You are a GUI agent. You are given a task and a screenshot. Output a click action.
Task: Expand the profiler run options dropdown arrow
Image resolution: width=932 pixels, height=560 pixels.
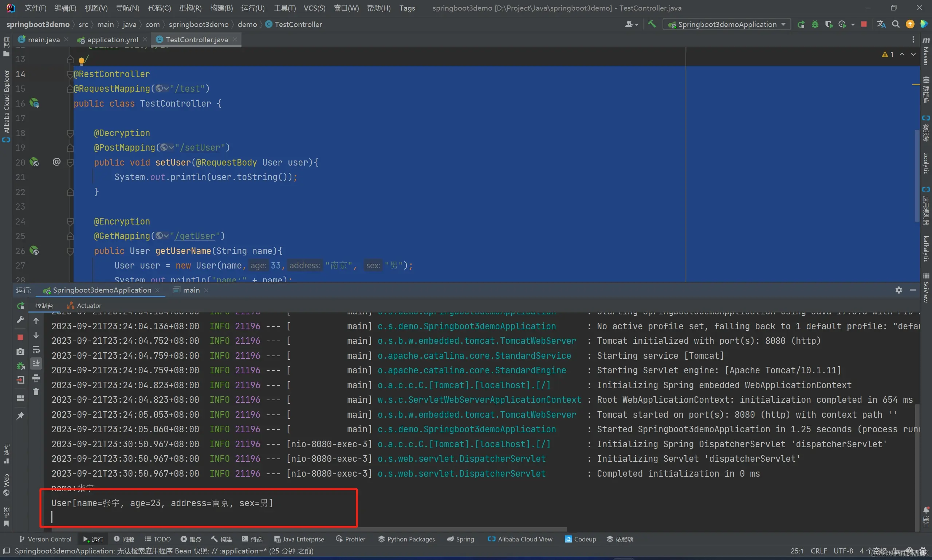click(853, 24)
